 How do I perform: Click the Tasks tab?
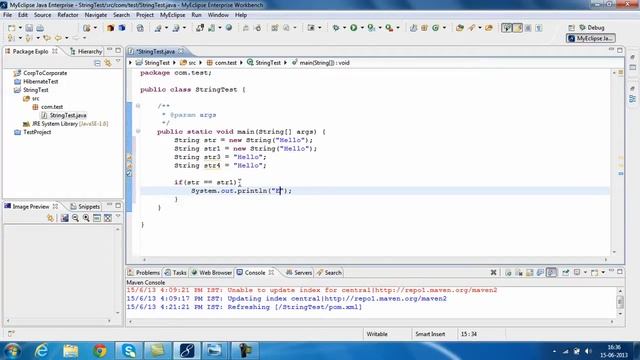[x=176, y=272]
